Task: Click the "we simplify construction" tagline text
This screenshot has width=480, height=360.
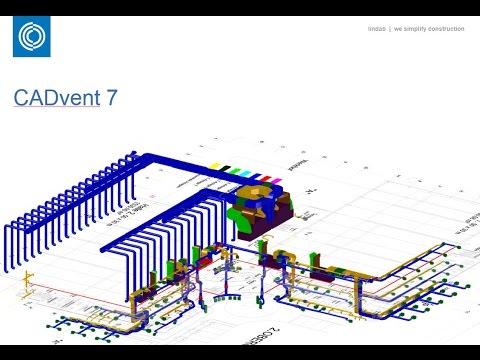Action: pyautogui.click(x=429, y=29)
